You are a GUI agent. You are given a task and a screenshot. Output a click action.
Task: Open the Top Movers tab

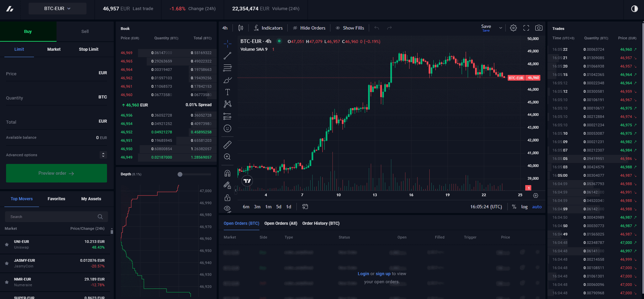point(22,199)
